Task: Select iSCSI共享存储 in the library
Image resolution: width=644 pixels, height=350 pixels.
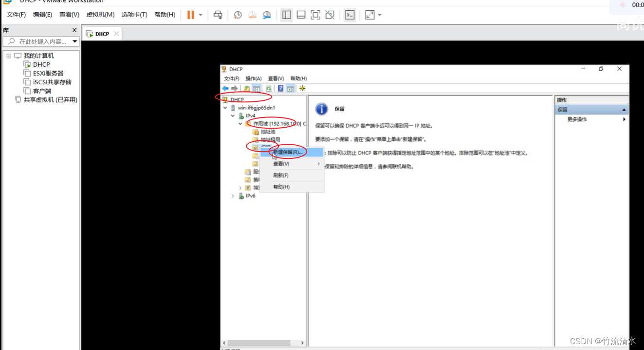Action: tap(52, 82)
